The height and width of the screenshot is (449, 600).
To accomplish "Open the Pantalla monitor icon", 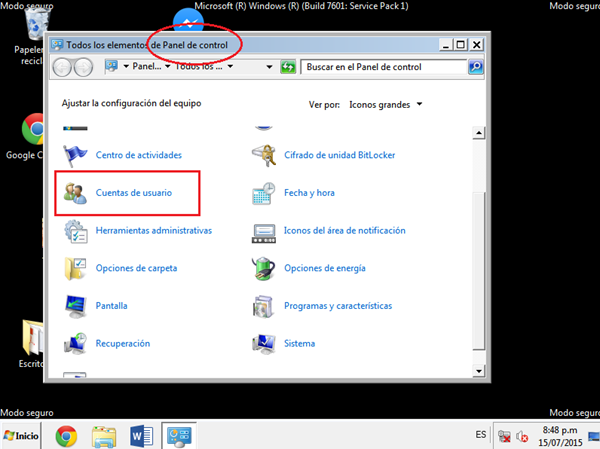I will click(75, 306).
